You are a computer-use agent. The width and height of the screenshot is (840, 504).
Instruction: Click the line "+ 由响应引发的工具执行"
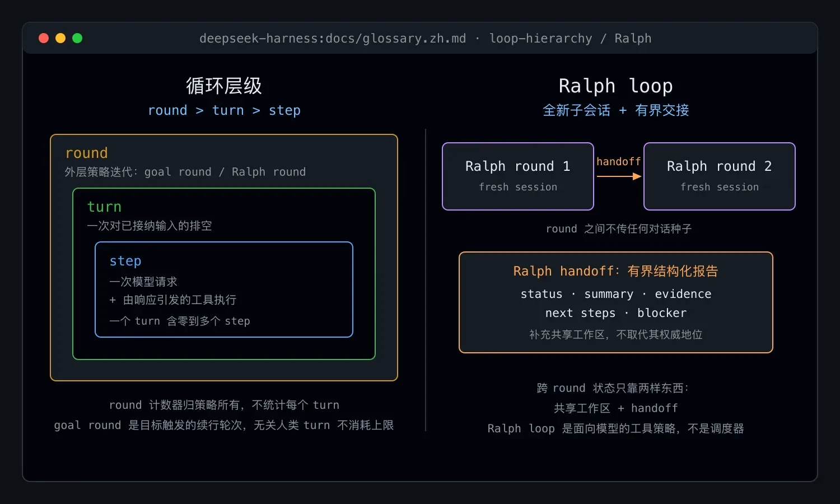(173, 300)
